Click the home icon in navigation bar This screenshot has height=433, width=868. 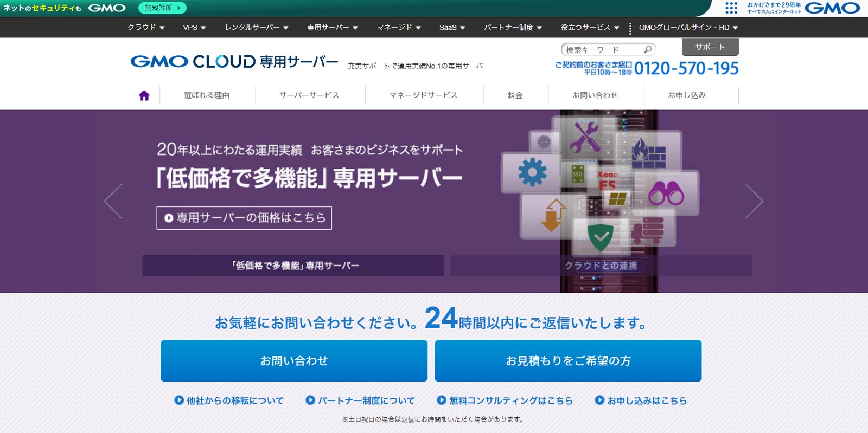[144, 95]
